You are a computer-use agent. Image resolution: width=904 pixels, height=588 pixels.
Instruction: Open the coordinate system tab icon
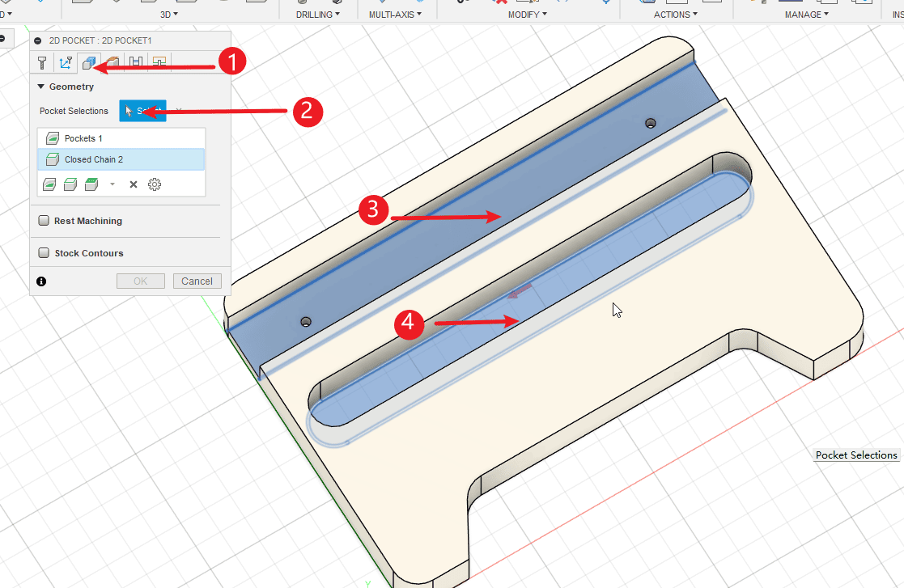pos(66,62)
